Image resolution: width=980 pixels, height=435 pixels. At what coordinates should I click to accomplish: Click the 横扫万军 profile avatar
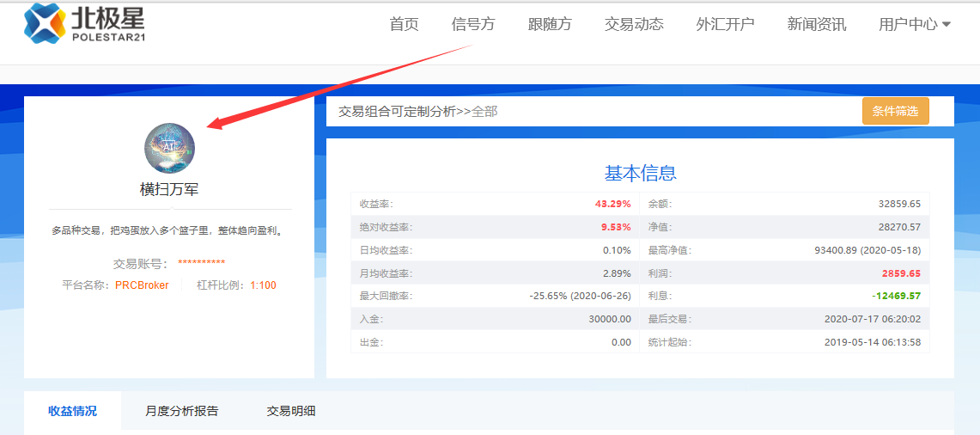pyautogui.click(x=169, y=148)
